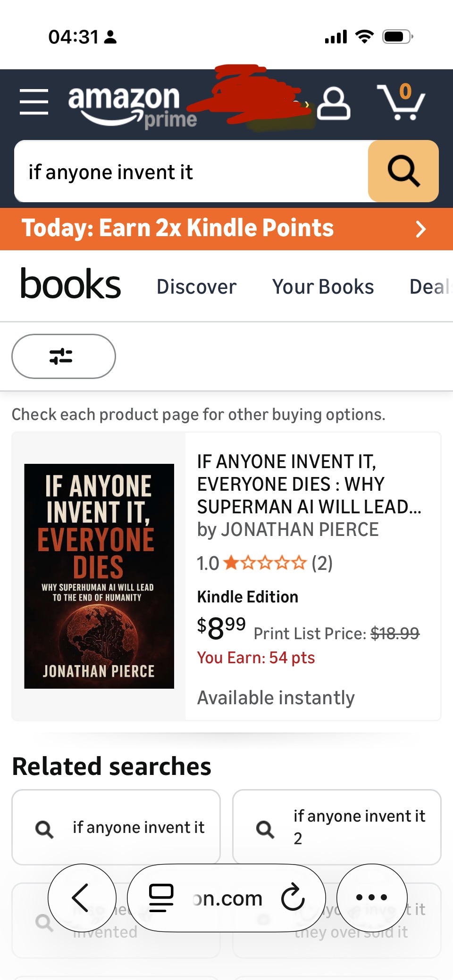Tap the Amazon Prime logo
453x980 pixels.
132,107
